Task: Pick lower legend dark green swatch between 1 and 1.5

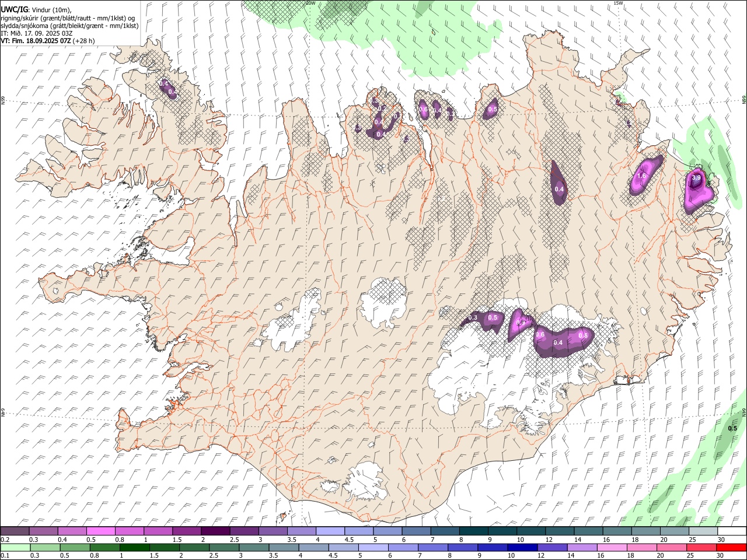Action: 134,547
